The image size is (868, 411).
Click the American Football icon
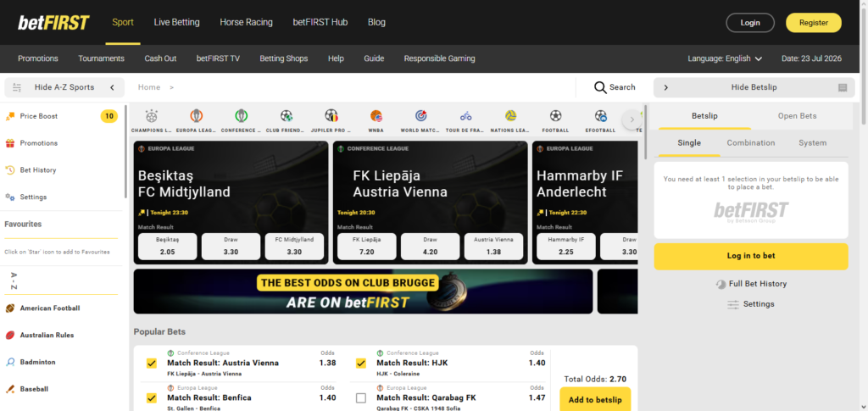point(9,308)
